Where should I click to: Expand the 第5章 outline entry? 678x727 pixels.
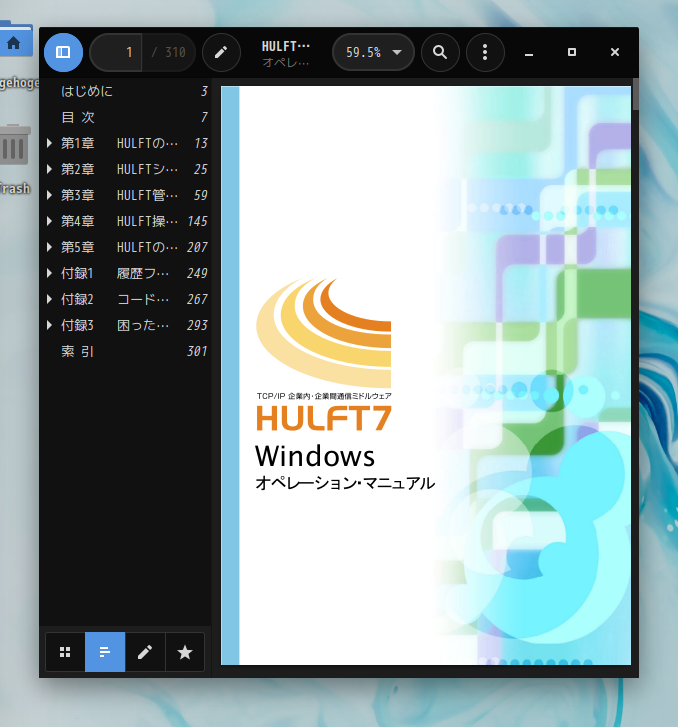click(49, 247)
